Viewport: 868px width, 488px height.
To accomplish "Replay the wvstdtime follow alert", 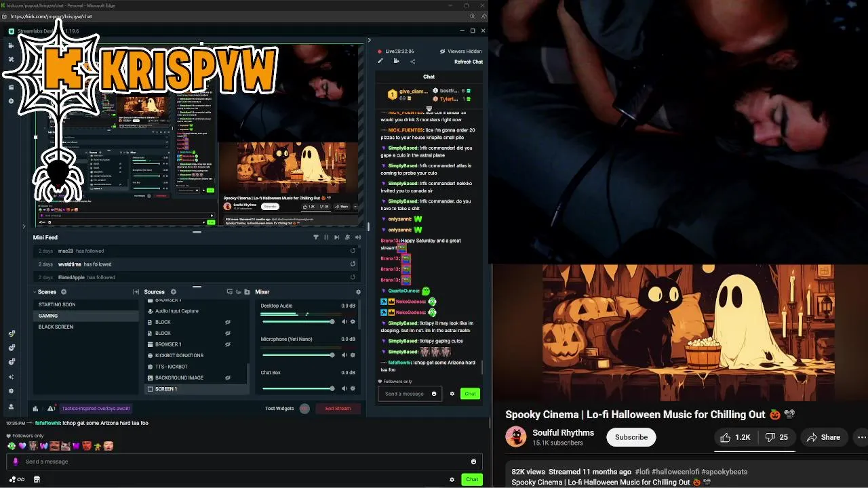I will tap(353, 264).
